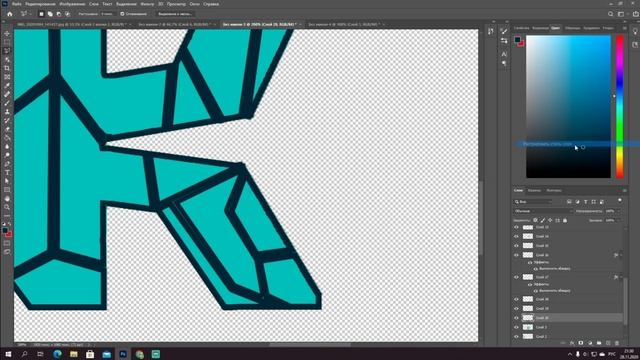Select the Brush tool
Image resolution: width=640 pixels, height=360 pixels.
pyautogui.click(x=7, y=103)
